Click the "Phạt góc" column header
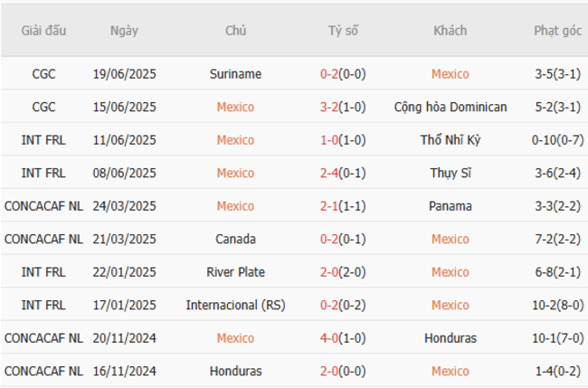Image resolution: width=588 pixels, height=388 pixels. click(557, 31)
